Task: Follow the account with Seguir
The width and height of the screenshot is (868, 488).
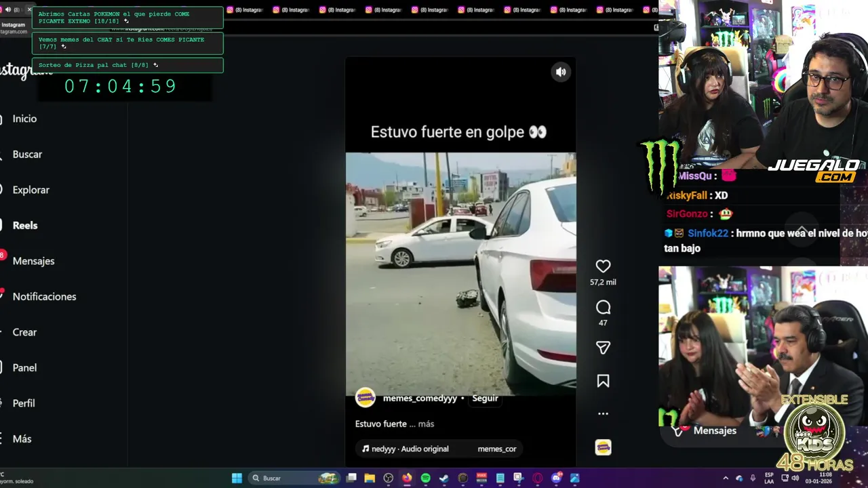Action: [485, 399]
